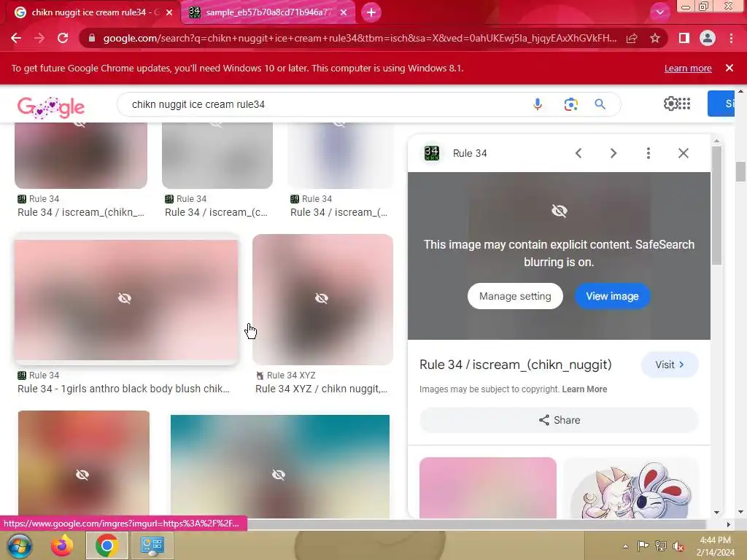Share this page via the address bar icon
Screen dimensions: 747x560
click(632, 38)
